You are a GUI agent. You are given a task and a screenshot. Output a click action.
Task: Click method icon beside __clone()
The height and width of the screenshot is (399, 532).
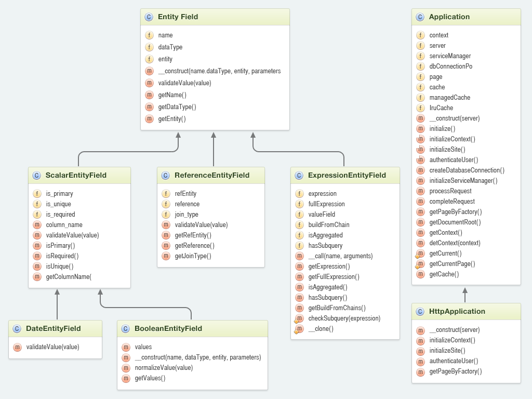point(299,329)
